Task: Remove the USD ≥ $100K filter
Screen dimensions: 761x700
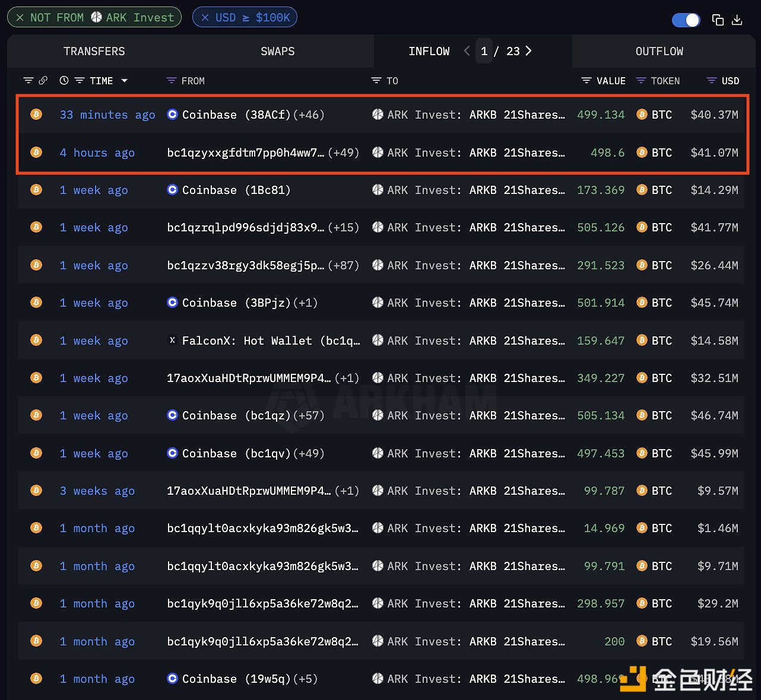Action: [x=205, y=18]
